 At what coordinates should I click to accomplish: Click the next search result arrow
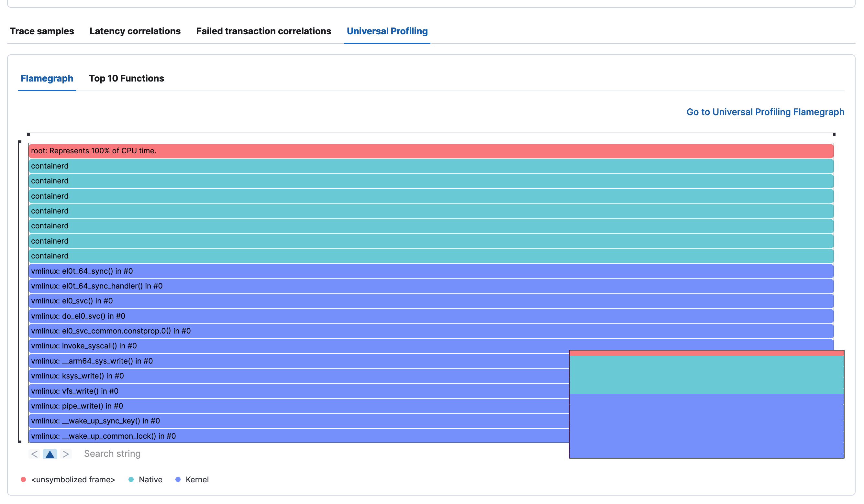(66, 454)
